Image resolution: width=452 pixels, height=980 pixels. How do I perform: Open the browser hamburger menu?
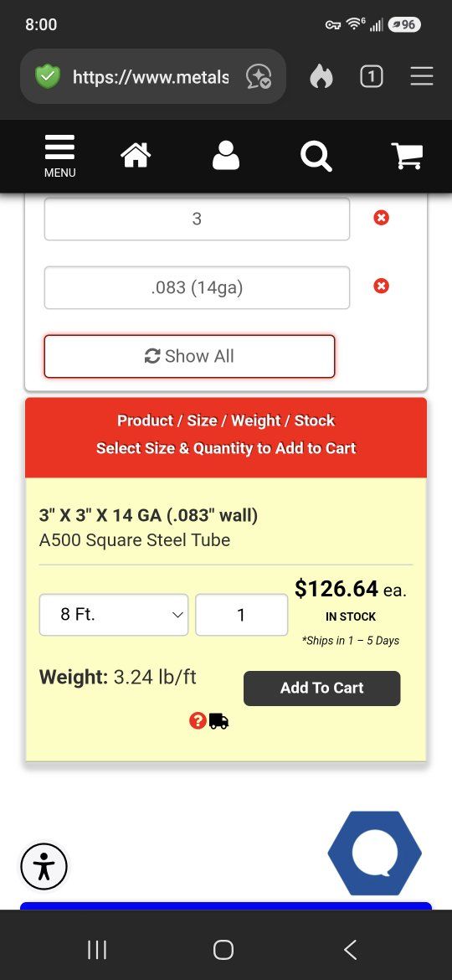[422, 76]
